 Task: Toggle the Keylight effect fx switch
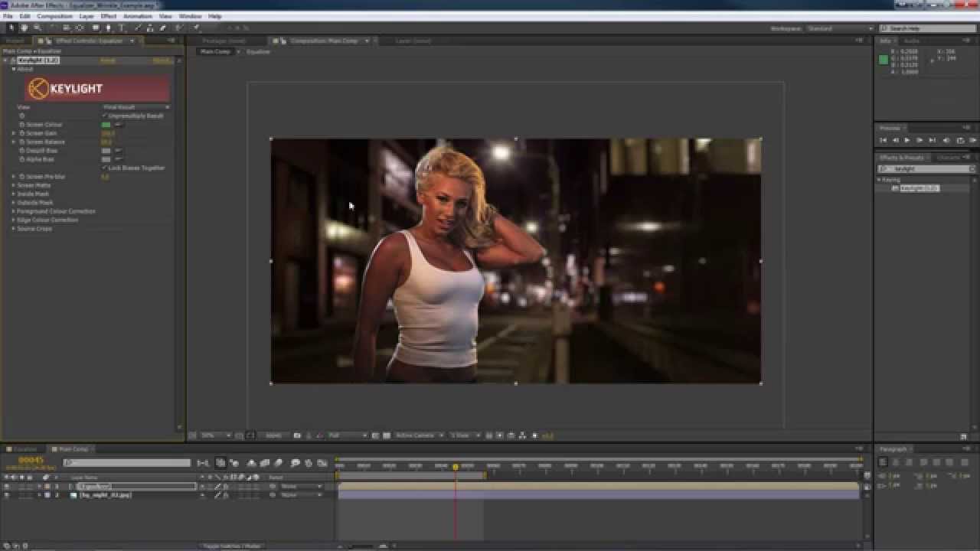click(x=15, y=60)
